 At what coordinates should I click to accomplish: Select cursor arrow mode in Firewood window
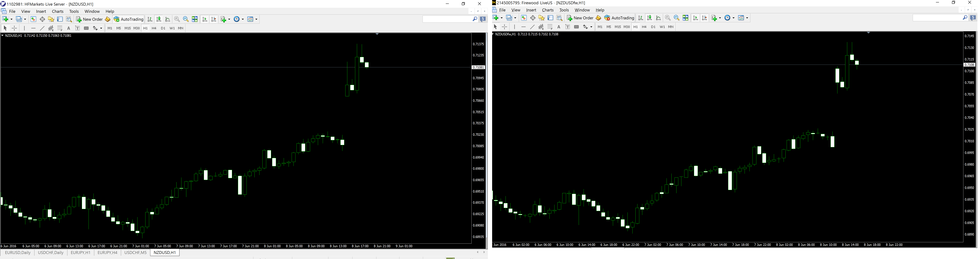495,27
